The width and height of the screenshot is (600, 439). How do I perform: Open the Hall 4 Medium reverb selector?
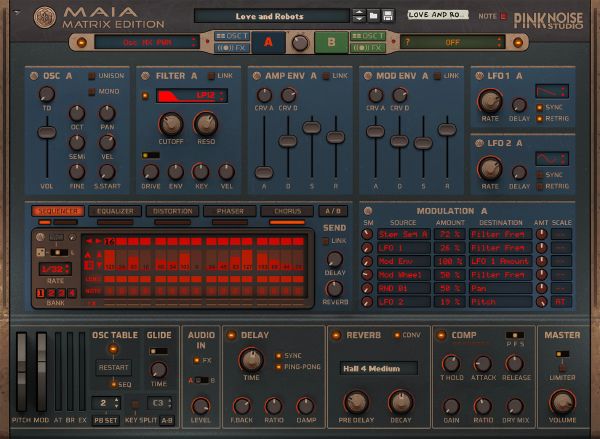(x=378, y=369)
